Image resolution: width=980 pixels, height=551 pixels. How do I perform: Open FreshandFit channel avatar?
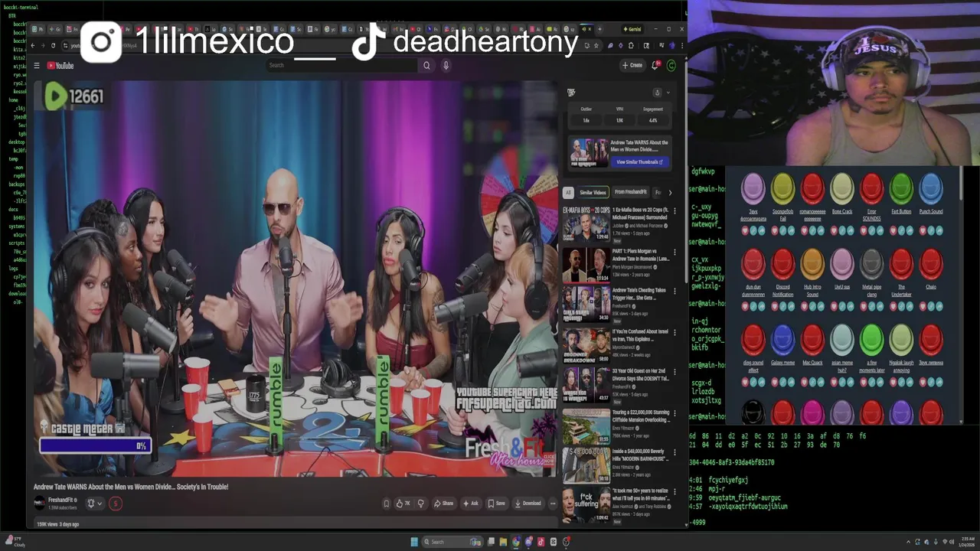click(40, 503)
